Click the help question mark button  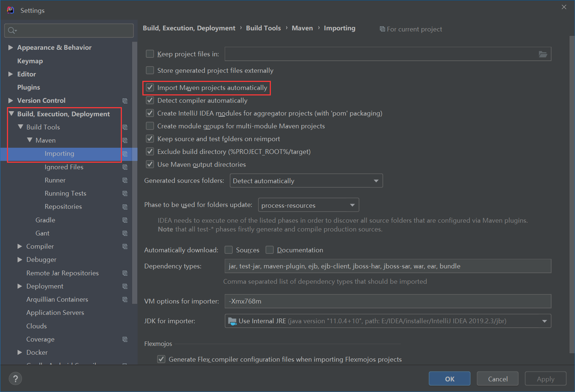click(15, 379)
